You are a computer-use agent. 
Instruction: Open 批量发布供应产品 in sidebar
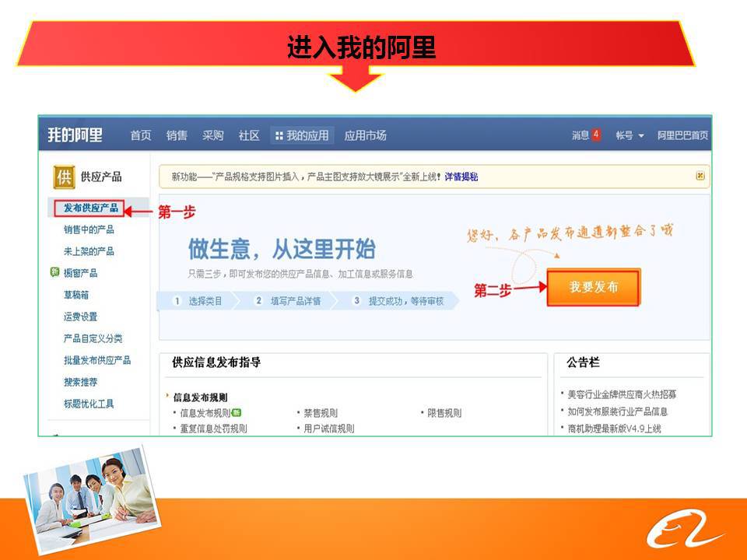97,360
